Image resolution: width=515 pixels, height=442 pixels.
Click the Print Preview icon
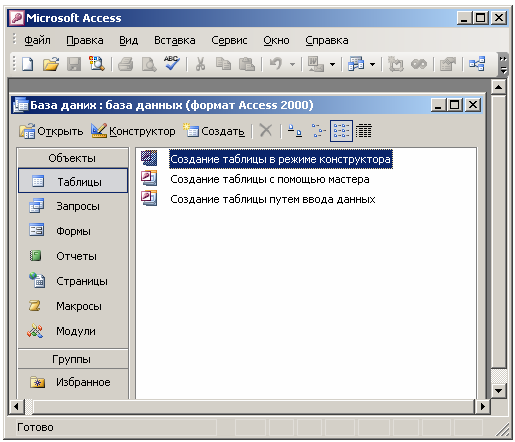[x=149, y=64]
